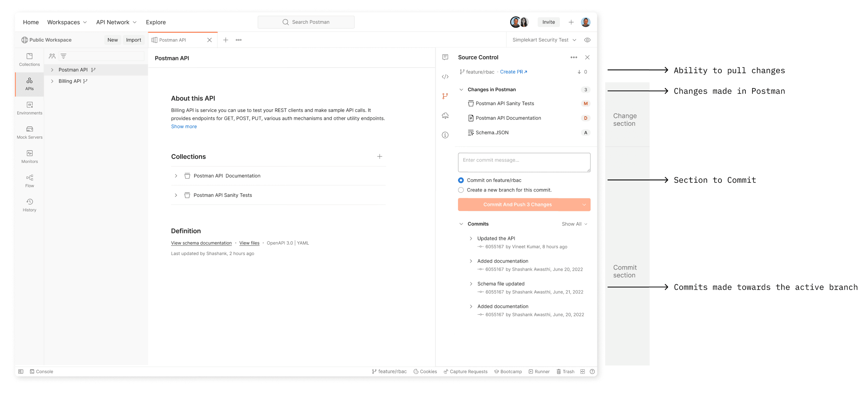Collapse the Changes in Postman section

[461, 90]
